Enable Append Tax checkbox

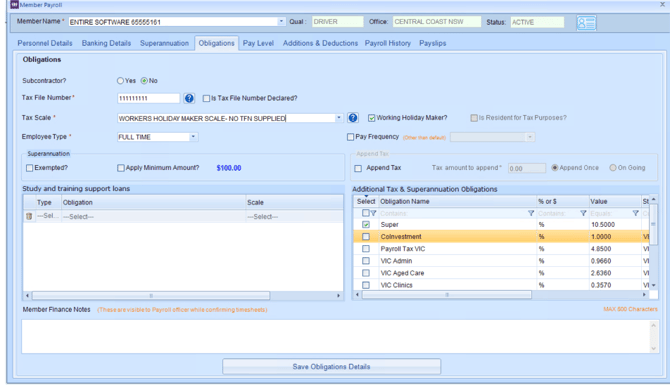(358, 168)
